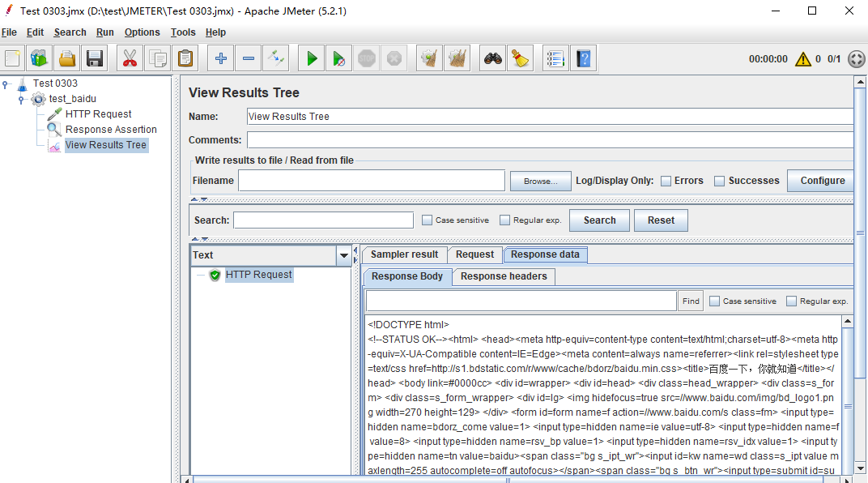Click the main panel scrollbar up arrow
This screenshot has width=868, height=483.
point(860,82)
